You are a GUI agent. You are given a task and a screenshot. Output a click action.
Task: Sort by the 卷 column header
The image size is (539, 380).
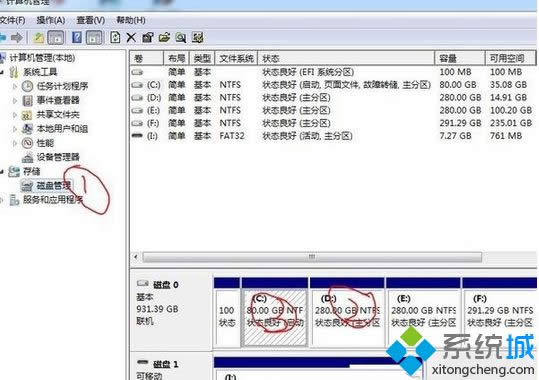pyautogui.click(x=146, y=58)
